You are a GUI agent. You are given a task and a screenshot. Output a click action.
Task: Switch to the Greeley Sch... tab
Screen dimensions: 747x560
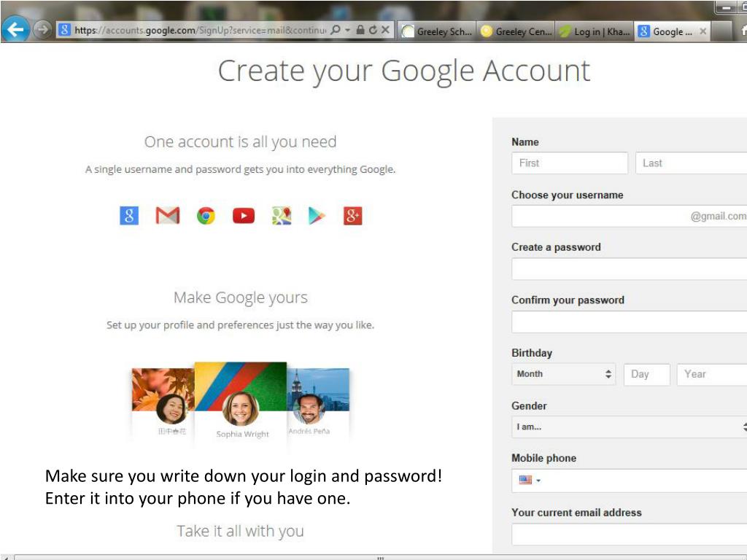pos(438,31)
